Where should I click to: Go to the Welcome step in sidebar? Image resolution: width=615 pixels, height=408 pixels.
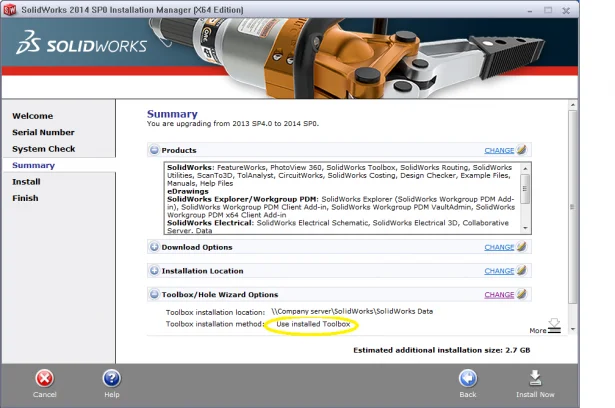click(x=33, y=116)
